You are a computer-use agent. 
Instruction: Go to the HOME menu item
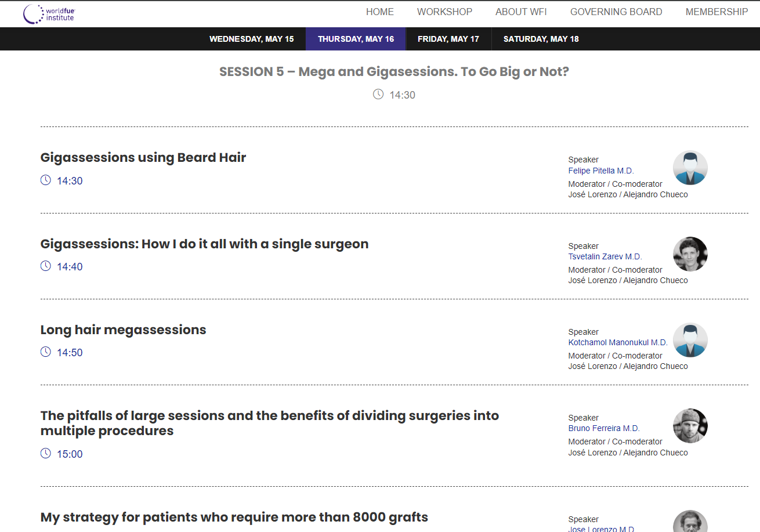(379, 12)
